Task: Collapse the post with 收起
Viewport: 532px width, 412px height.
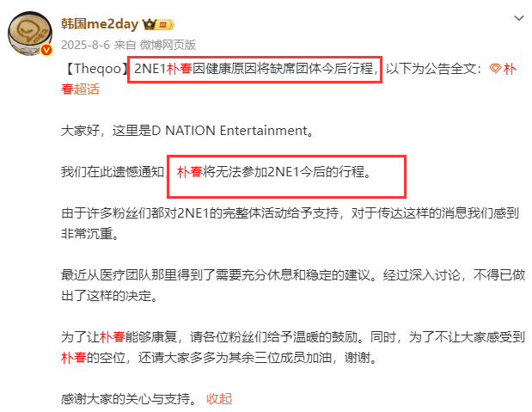Action: coord(219,399)
